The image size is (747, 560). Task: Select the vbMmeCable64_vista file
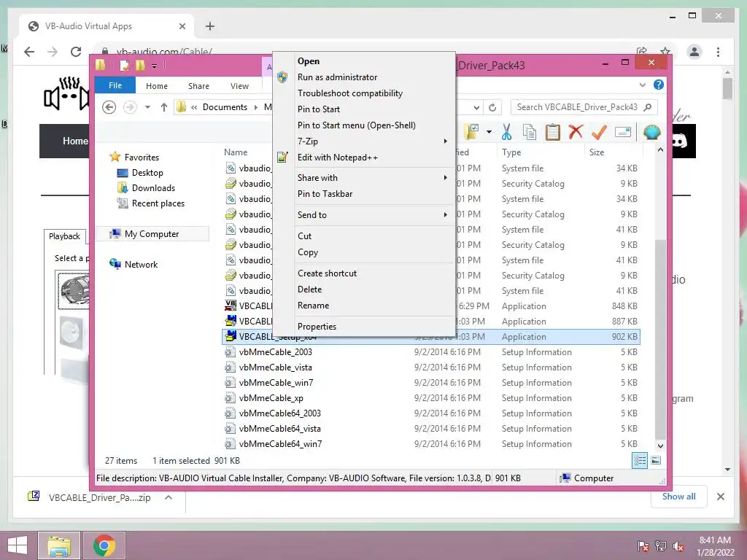point(431,429)
